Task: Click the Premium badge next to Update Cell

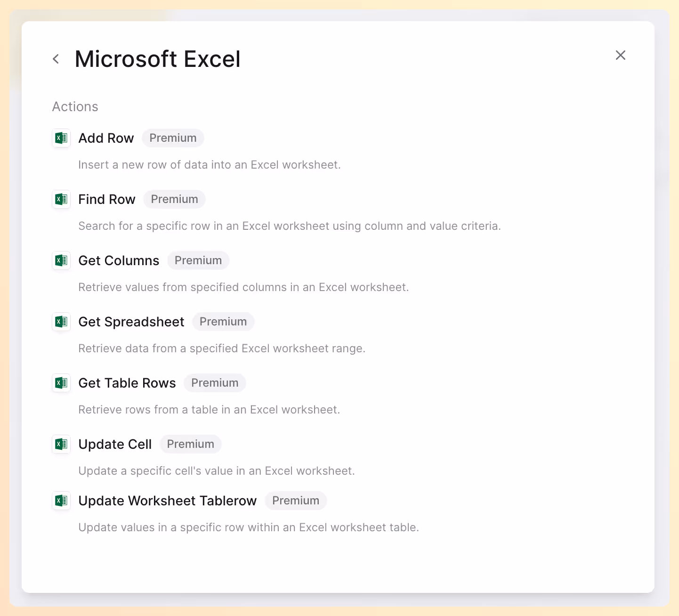Action: (x=191, y=444)
